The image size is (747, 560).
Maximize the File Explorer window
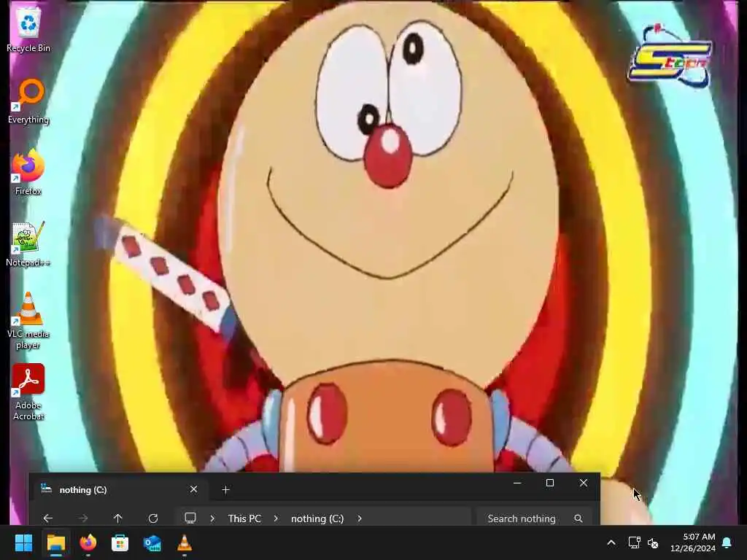pyautogui.click(x=550, y=483)
